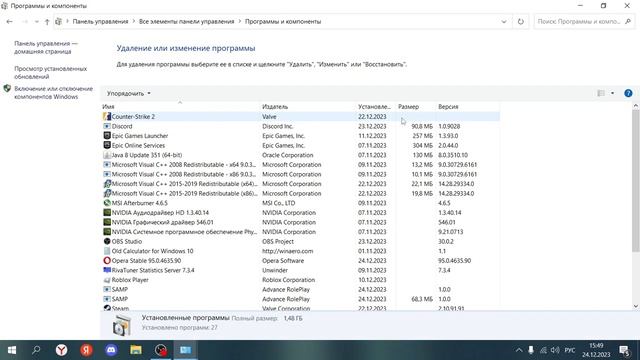Click Все элементы панели управления breadcrumb
This screenshot has height=360, width=640.
click(187, 22)
